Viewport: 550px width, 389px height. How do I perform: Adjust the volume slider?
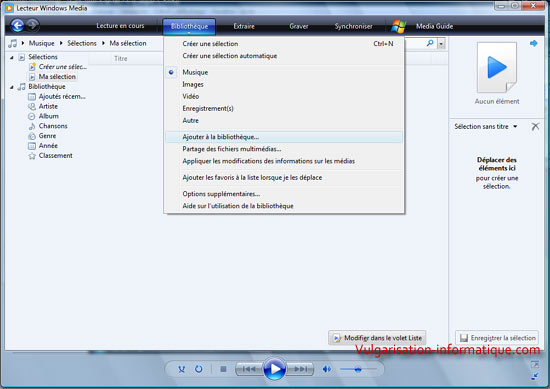tap(358, 369)
